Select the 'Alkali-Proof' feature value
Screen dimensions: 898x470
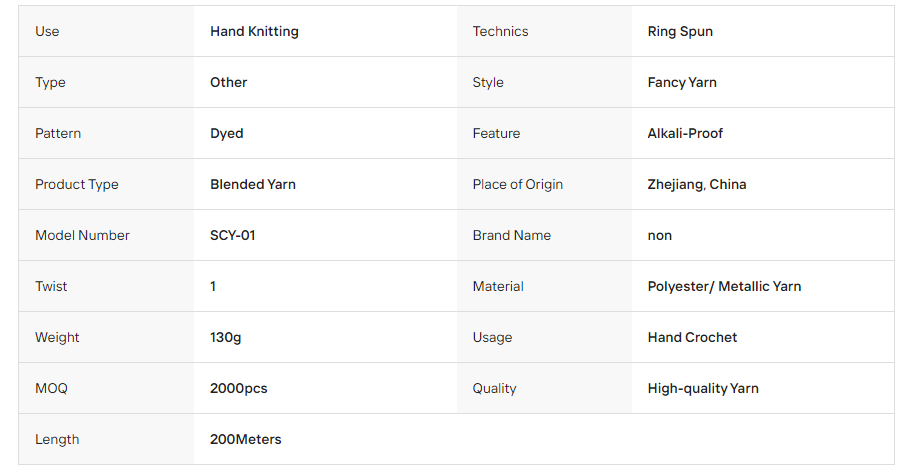click(685, 133)
